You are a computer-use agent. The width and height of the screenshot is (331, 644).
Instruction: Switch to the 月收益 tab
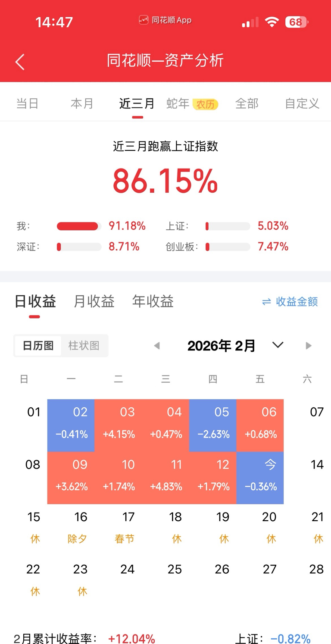pyautogui.click(x=94, y=301)
